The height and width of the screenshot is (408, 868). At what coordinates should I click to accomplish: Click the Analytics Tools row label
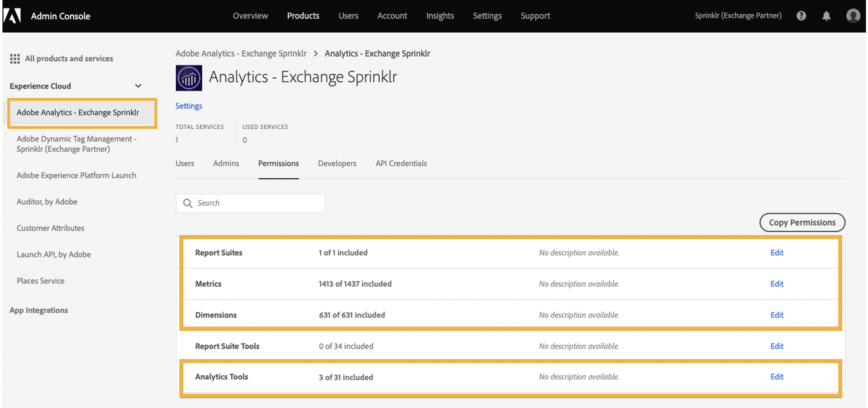(222, 377)
